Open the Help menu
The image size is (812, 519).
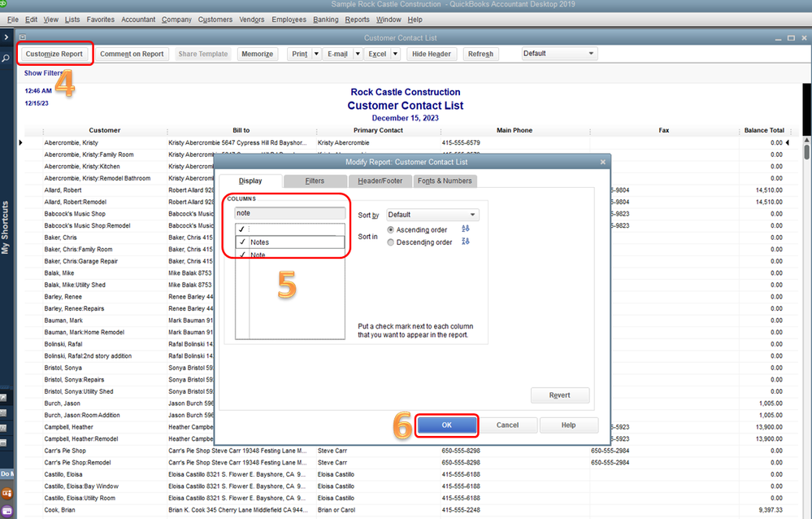[x=415, y=20]
